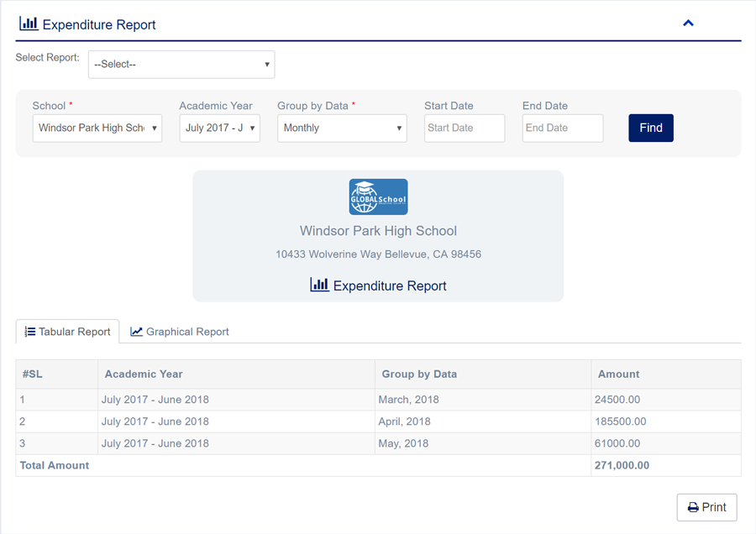Click Academic Year cell in row 1
This screenshot has height=534, width=756.
[236, 400]
